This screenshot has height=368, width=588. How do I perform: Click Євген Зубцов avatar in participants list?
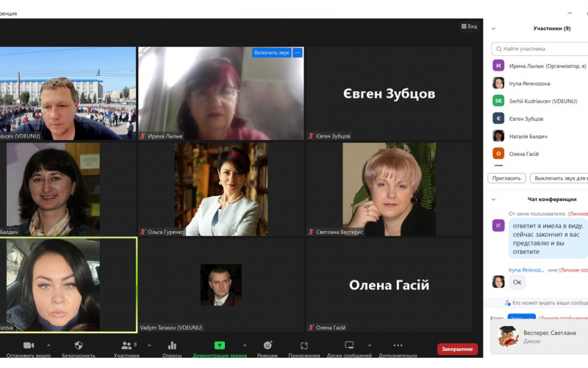(498, 118)
